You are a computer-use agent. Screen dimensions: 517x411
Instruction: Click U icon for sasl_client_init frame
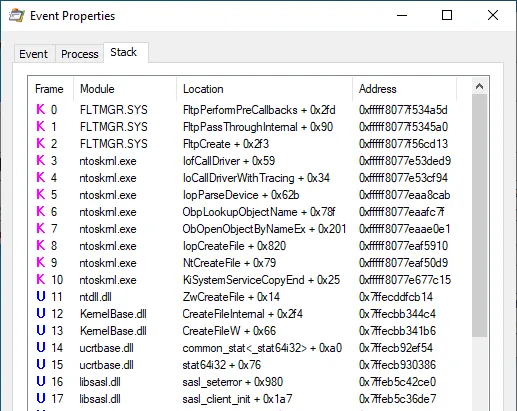coord(41,398)
